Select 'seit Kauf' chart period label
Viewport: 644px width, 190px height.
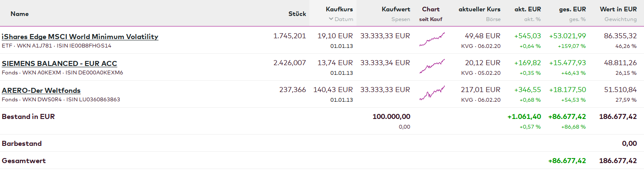pos(430,19)
